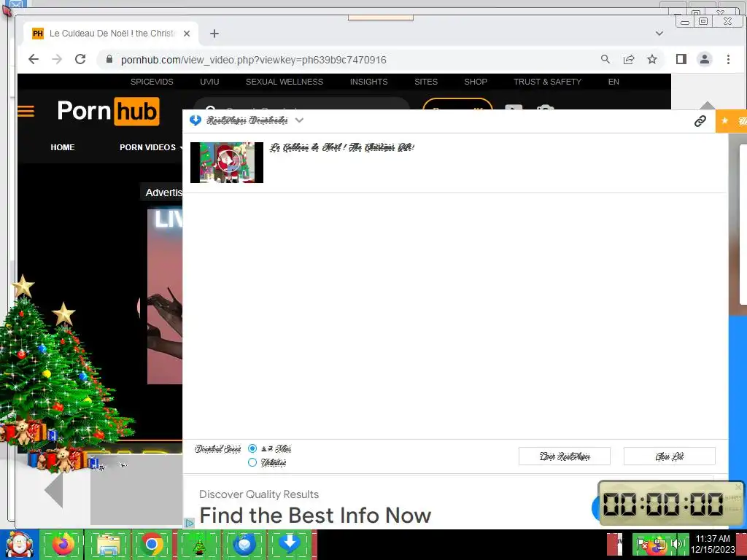Open the RealPlayer downloader taskbar icon
This screenshot has width=747, height=560.
pos(290,544)
